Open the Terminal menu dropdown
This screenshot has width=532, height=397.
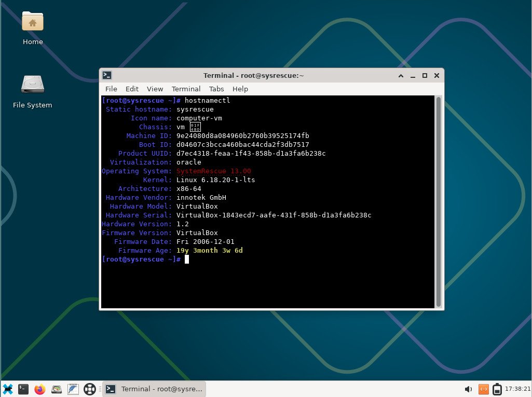coord(186,89)
